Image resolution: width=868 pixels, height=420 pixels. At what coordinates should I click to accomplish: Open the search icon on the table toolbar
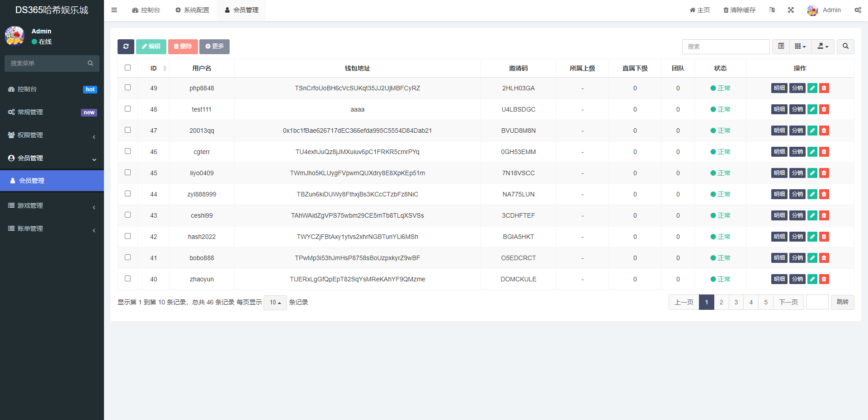pos(845,47)
